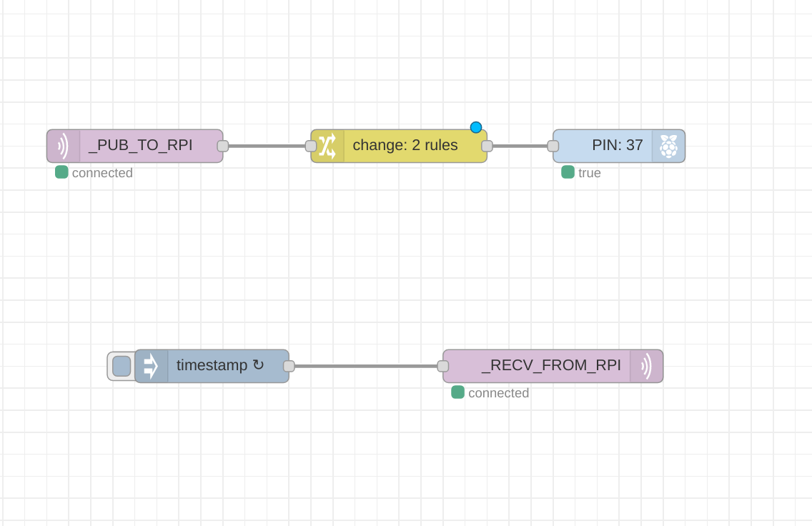The image size is (812, 526).
Task: Click the wire between timestamp and _RECV_FROM_RPI
Action: 365,365
